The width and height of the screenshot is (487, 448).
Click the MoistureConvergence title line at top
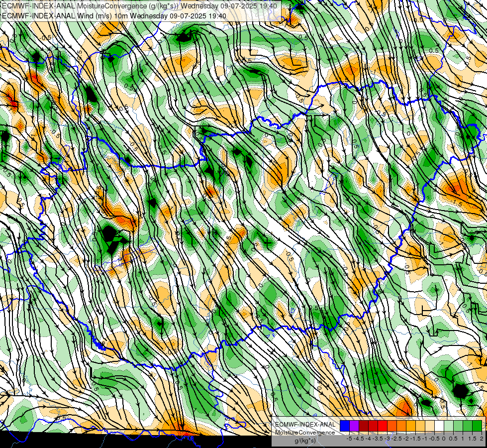click(x=139, y=6)
